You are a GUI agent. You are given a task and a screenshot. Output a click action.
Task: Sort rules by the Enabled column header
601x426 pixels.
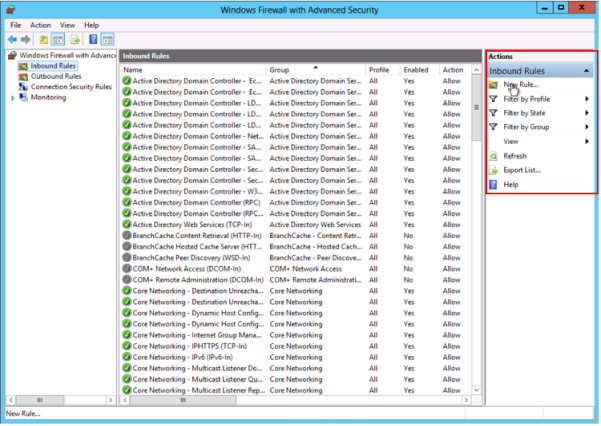coord(415,70)
